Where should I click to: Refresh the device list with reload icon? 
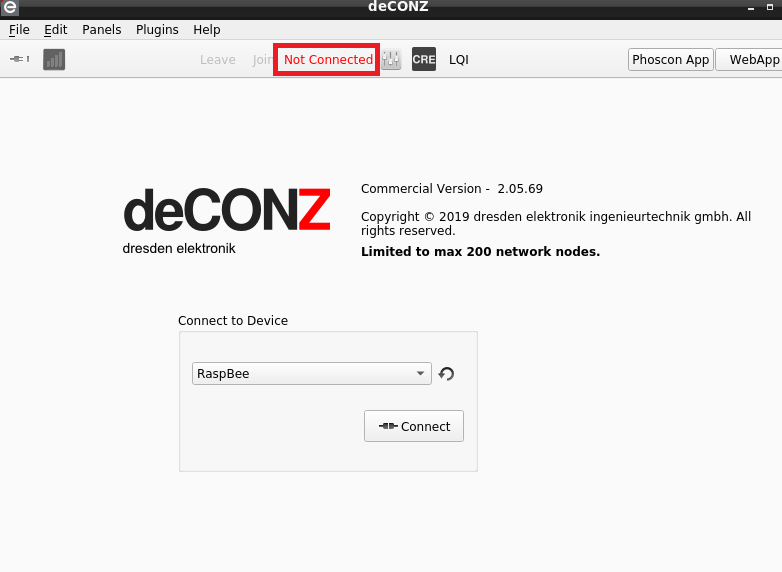(x=447, y=374)
